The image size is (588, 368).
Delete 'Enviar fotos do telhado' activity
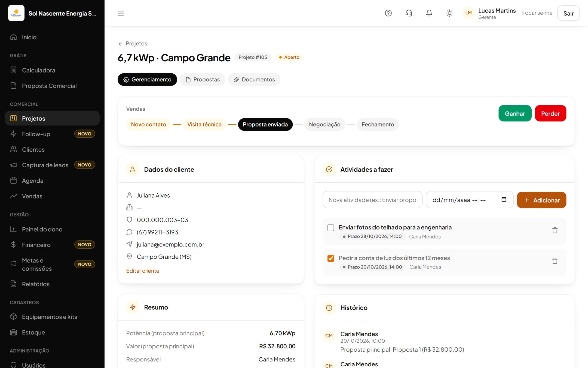click(x=555, y=230)
